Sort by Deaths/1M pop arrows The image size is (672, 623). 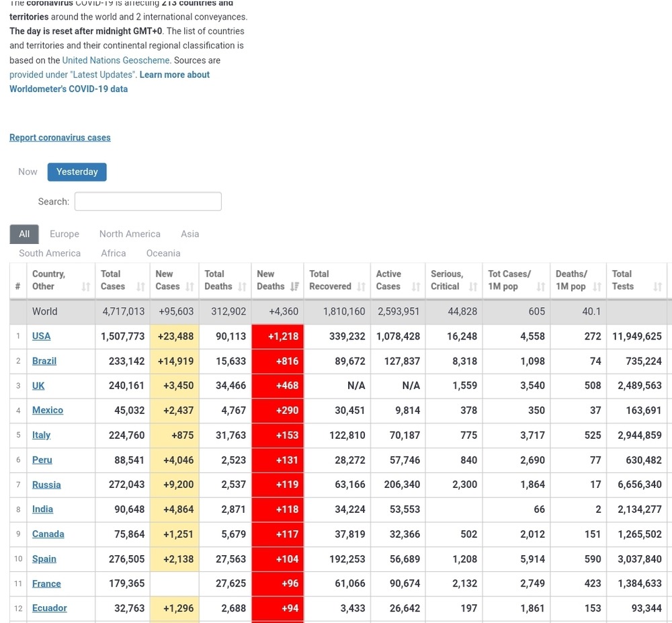tap(597, 287)
